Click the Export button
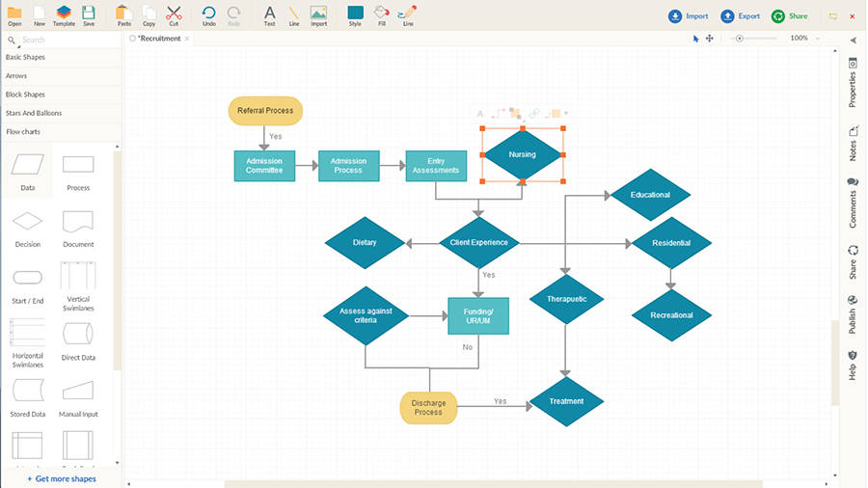 741,15
